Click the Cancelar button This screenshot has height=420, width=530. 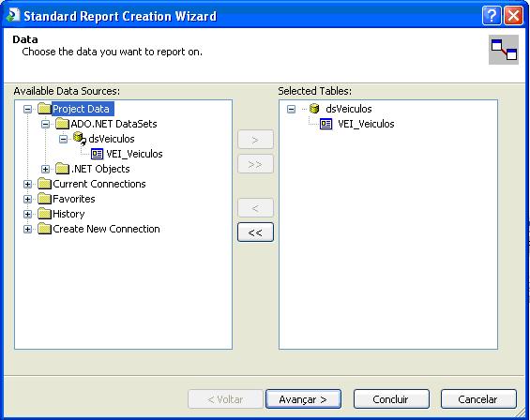tap(478, 399)
